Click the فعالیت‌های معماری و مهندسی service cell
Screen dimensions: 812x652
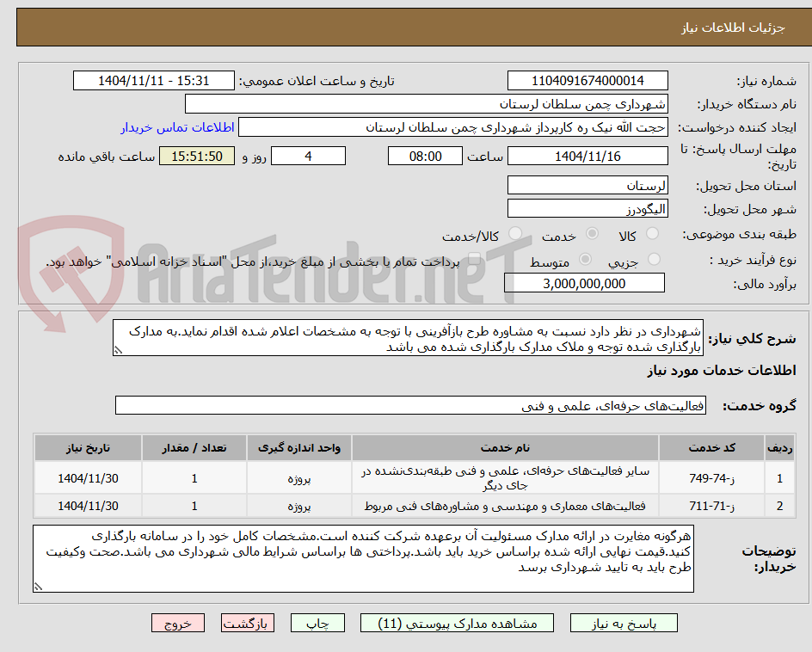point(505,506)
